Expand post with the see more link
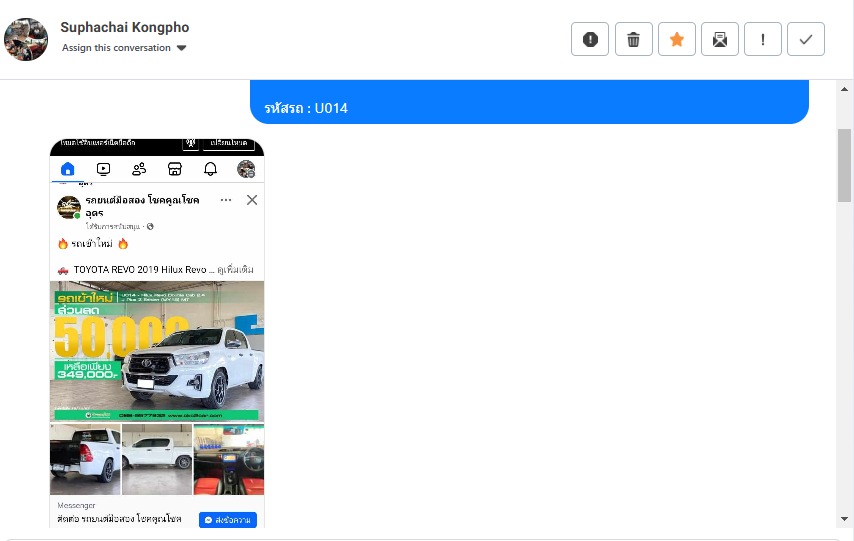This screenshot has height=541, width=854. coord(235,270)
